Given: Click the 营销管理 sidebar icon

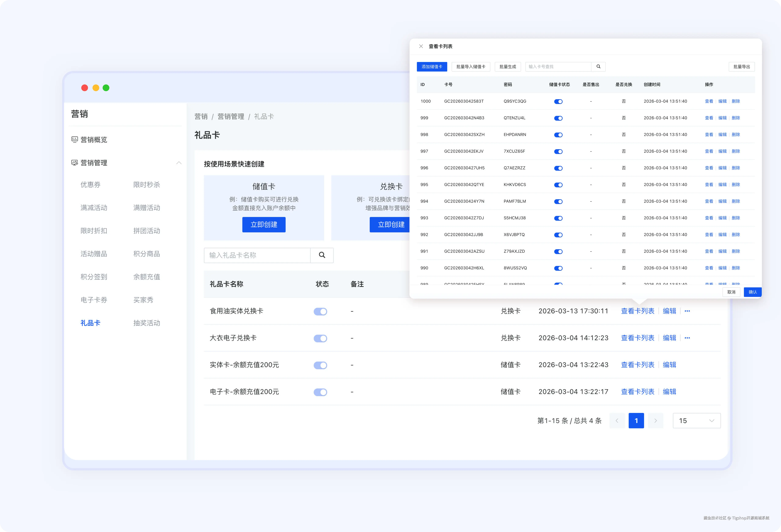Looking at the screenshot, I should click(75, 163).
